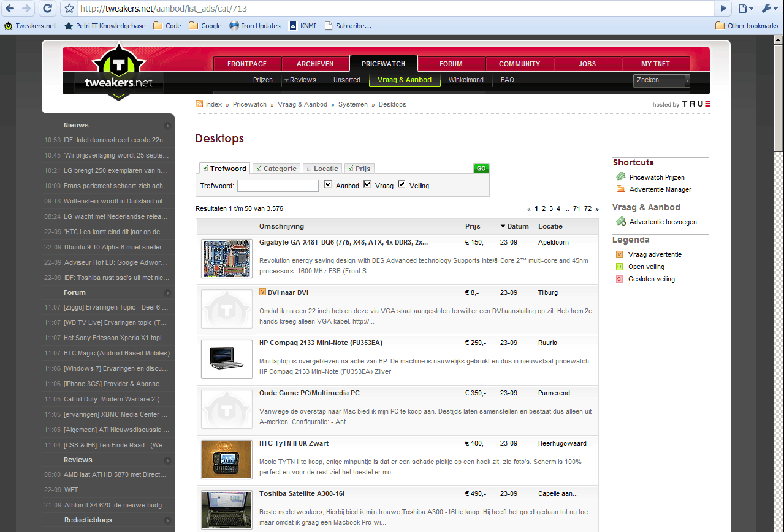Open the ARCHIEVEN tab
Viewport: 784px width, 532px height.
pyautogui.click(x=315, y=64)
